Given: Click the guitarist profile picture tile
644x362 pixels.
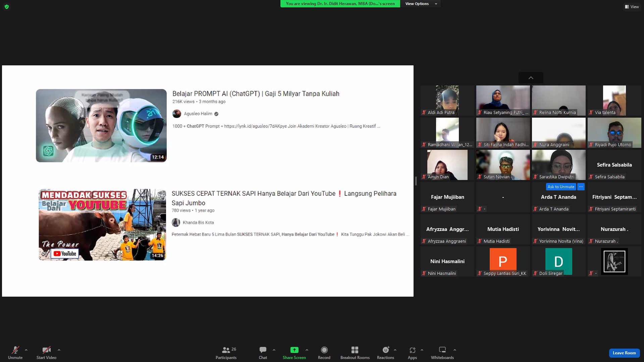Looking at the screenshot, I should click(614, 261).
